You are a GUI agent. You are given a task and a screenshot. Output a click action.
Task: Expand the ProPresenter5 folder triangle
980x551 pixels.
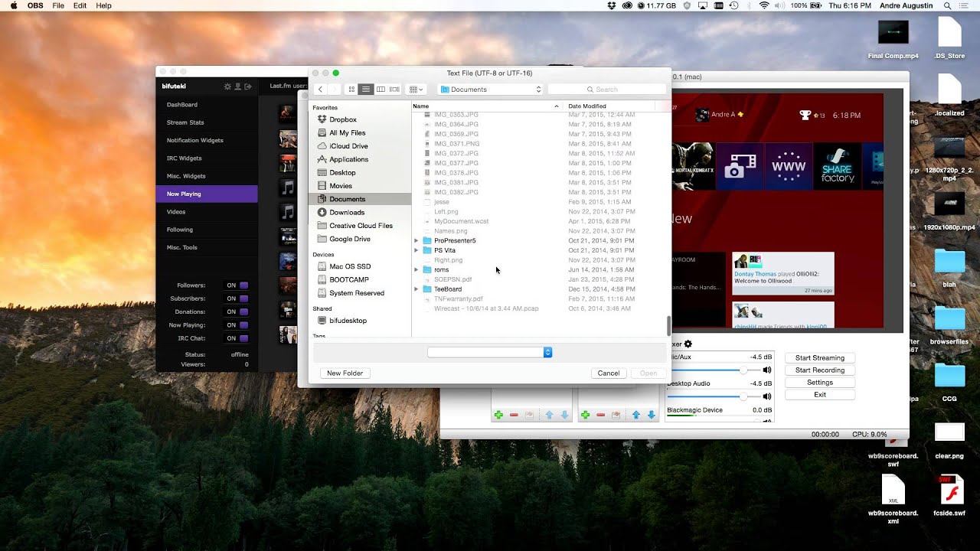pos(416,240)
